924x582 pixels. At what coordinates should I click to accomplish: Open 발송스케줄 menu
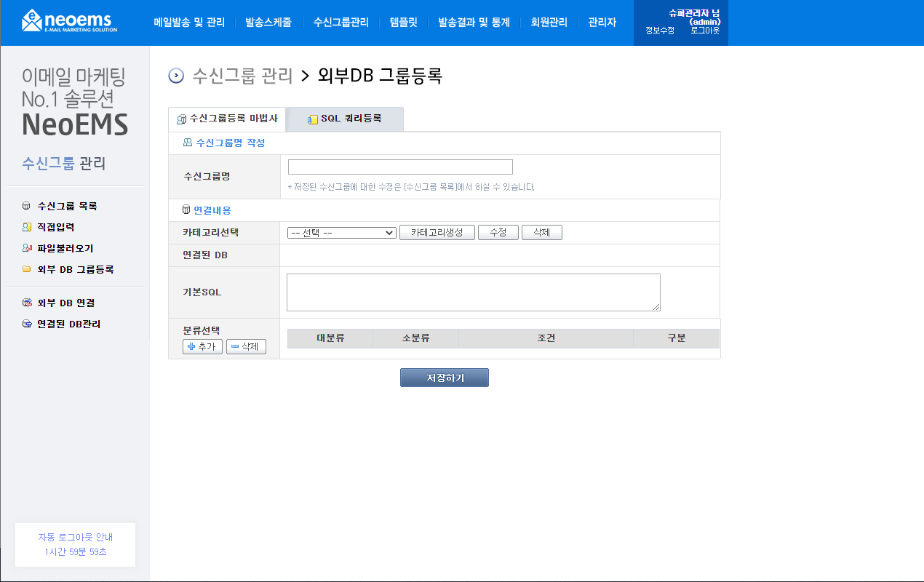click(268, 23)
